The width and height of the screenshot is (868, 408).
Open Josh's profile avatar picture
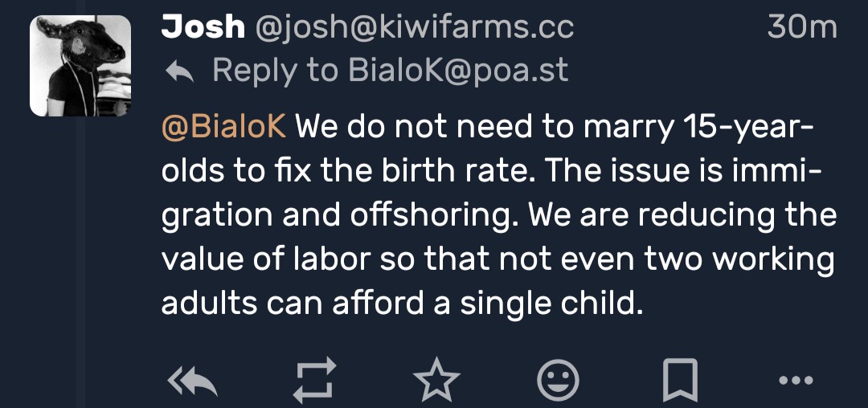tap(80, 66)
